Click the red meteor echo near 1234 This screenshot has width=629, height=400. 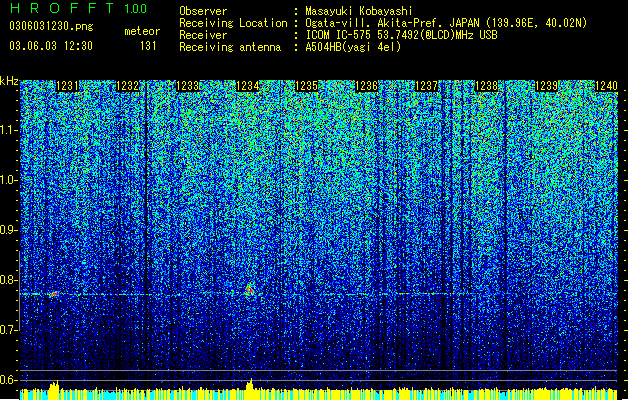tap(249, 290)
